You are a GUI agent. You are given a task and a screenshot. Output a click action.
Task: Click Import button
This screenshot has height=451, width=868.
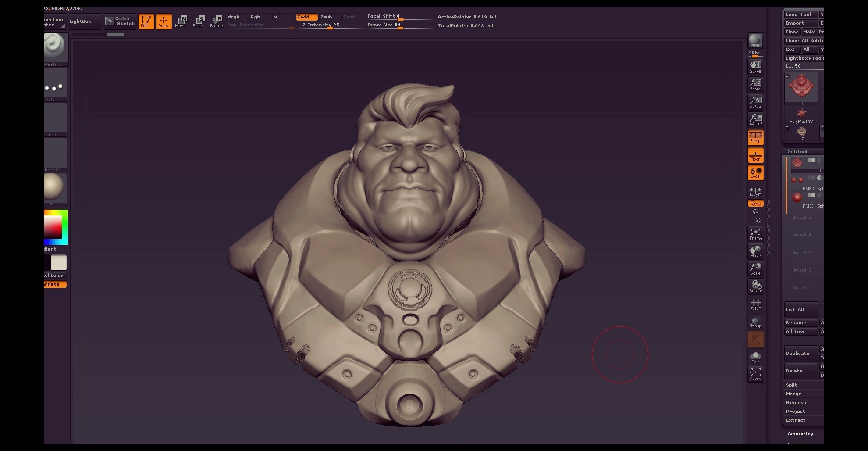point(801,23)
